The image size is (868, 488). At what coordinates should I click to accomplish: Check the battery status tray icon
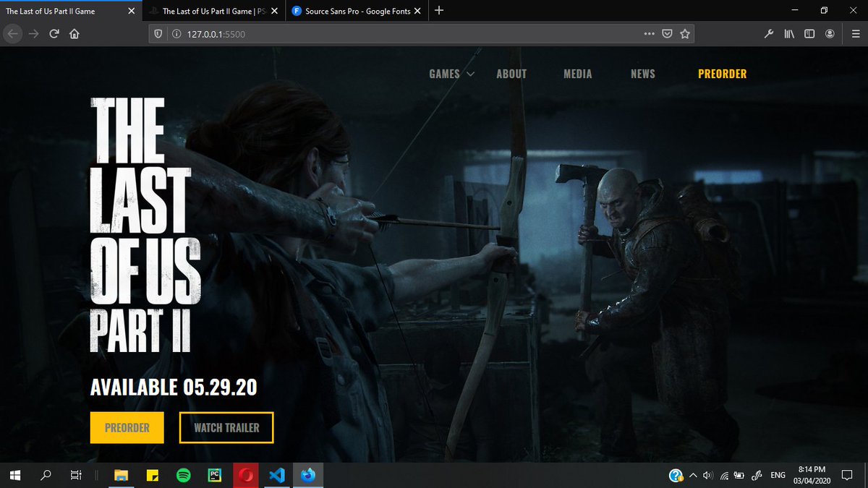pos(739,475)
